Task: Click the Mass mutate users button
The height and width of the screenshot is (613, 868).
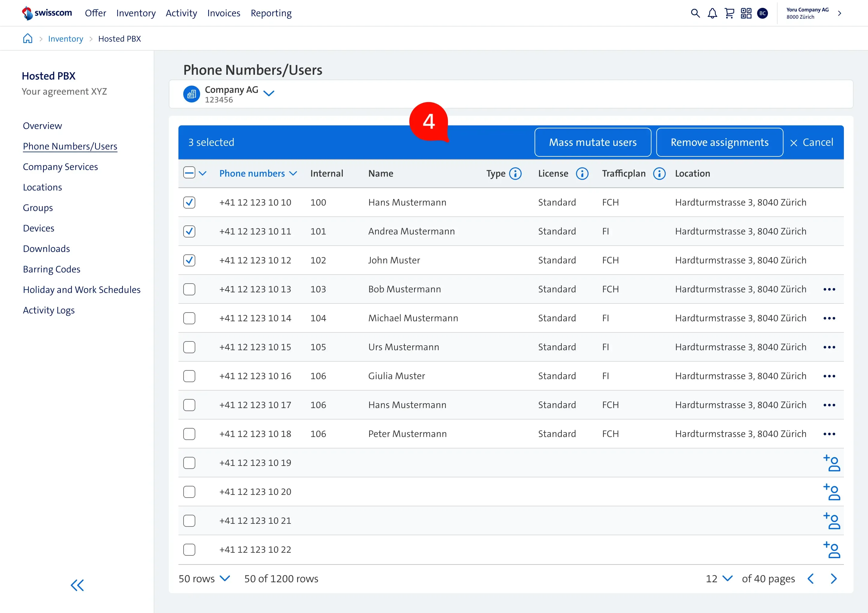Action: (593, 142)
